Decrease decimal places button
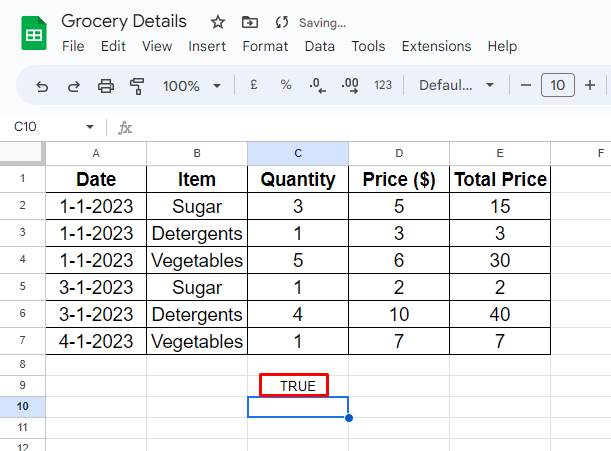 point(316,85)
